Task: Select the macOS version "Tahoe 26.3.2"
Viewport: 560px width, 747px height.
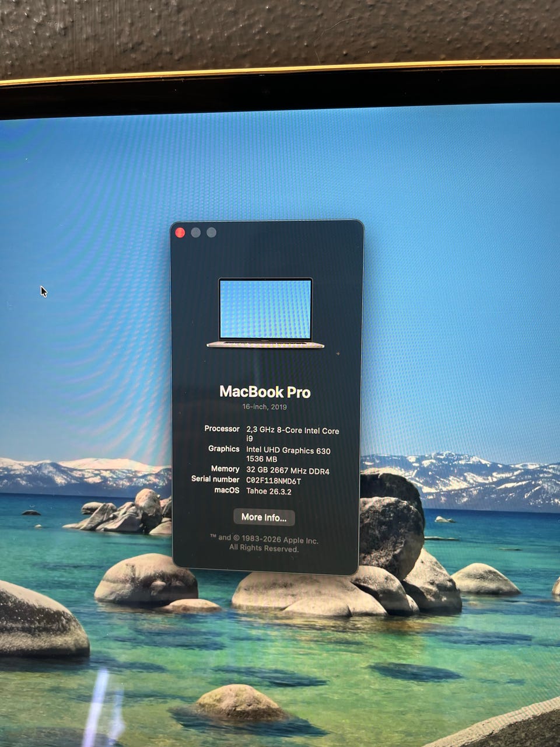Action: click(x=269, y=491)
